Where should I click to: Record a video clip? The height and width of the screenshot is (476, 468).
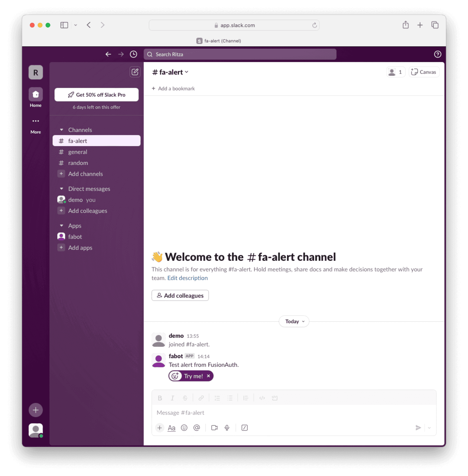tap(214, 428)
